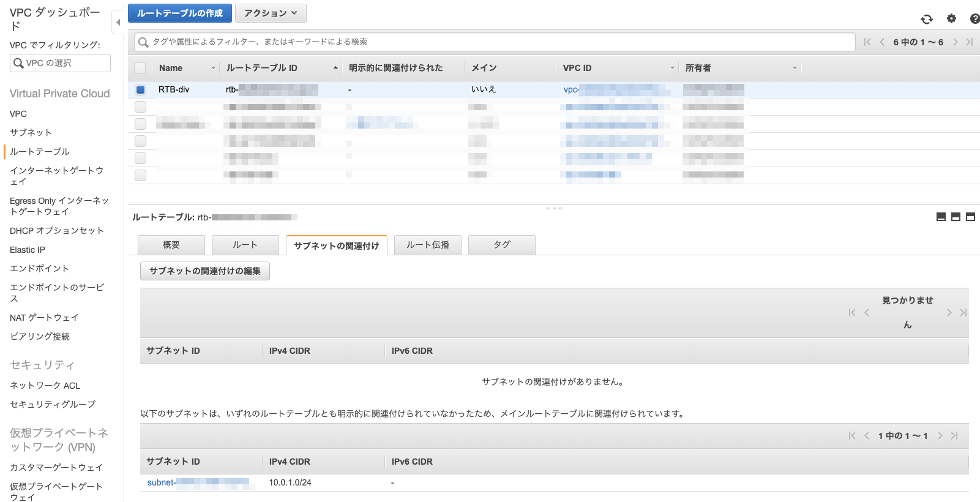
Task: Click the magnifier icon in the tag filter bar
Action: [x=143, y=42]
